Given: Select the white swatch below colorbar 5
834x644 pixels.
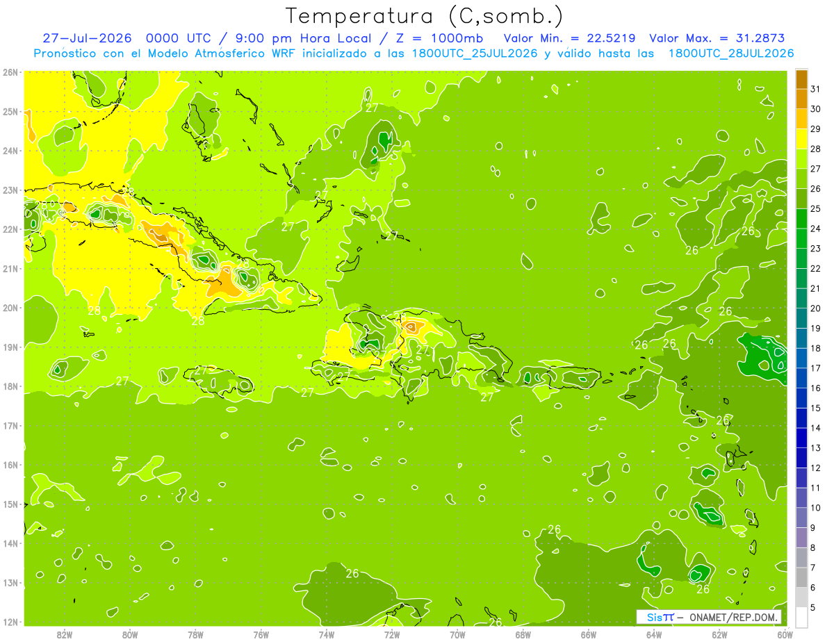Looking at the screenshot, I should 801,616.
